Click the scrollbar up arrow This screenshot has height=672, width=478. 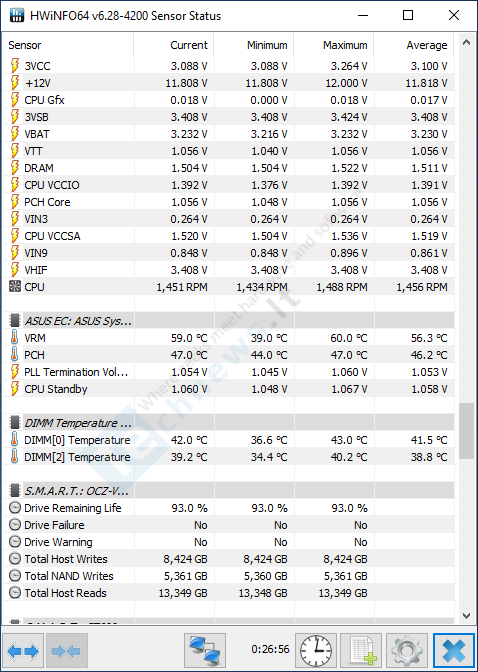point(466,42)
